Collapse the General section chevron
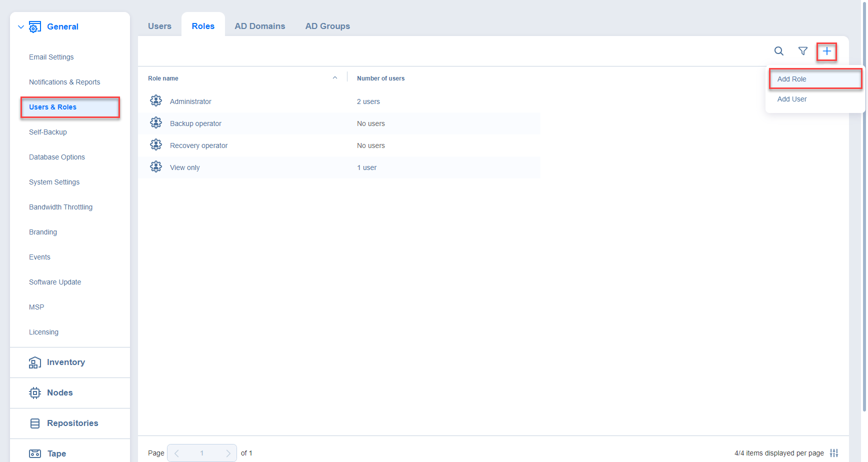This screenshot has width=868, height=462. click(x=21, y=27)
